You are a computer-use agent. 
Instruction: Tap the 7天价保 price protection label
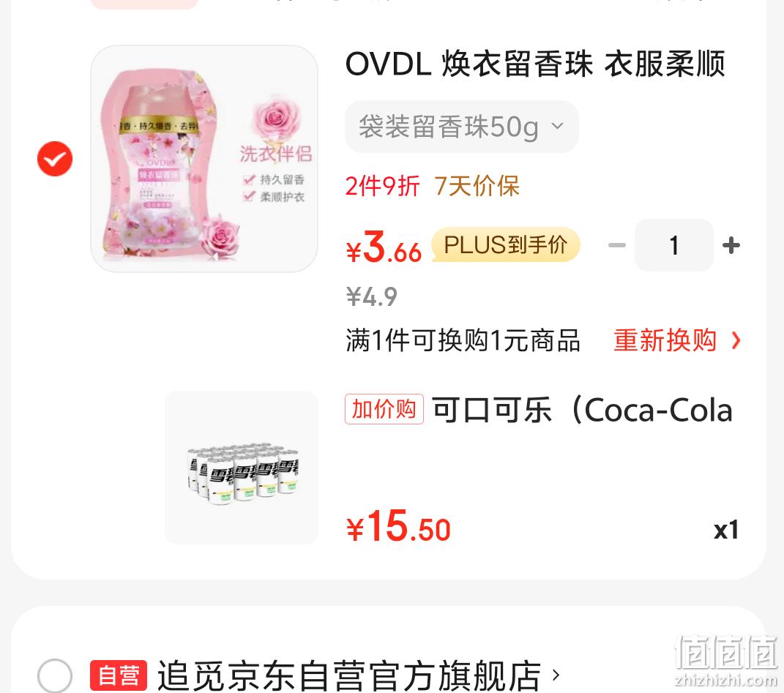tap(477, 186)
